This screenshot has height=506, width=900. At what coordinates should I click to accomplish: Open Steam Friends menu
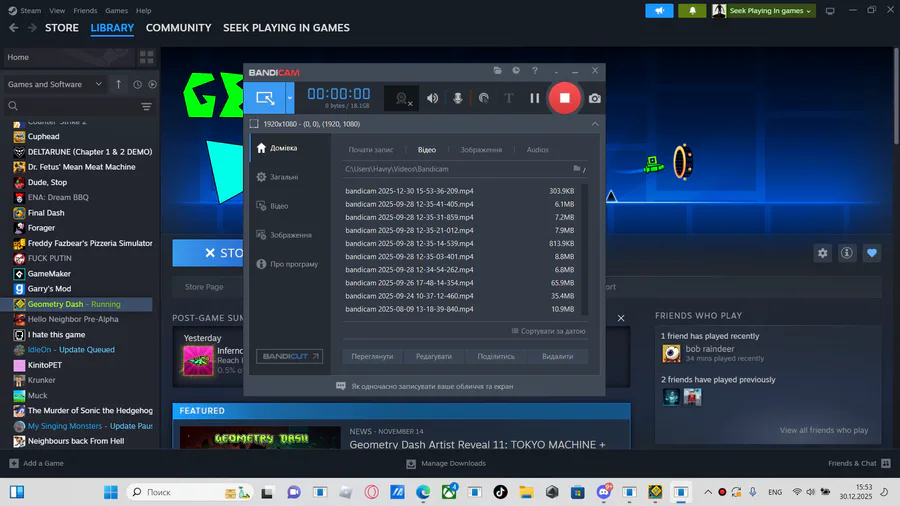click(x=85, y=10)
